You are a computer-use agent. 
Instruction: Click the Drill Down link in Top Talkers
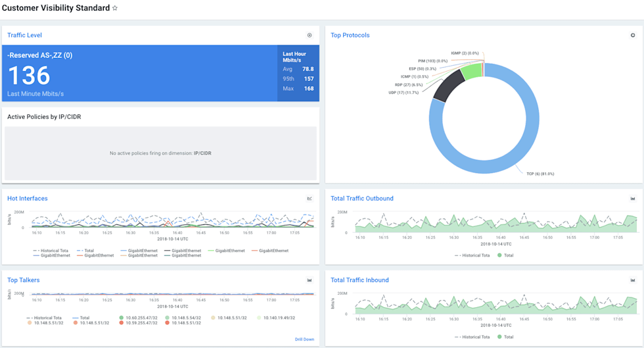(x=304, y=339)
